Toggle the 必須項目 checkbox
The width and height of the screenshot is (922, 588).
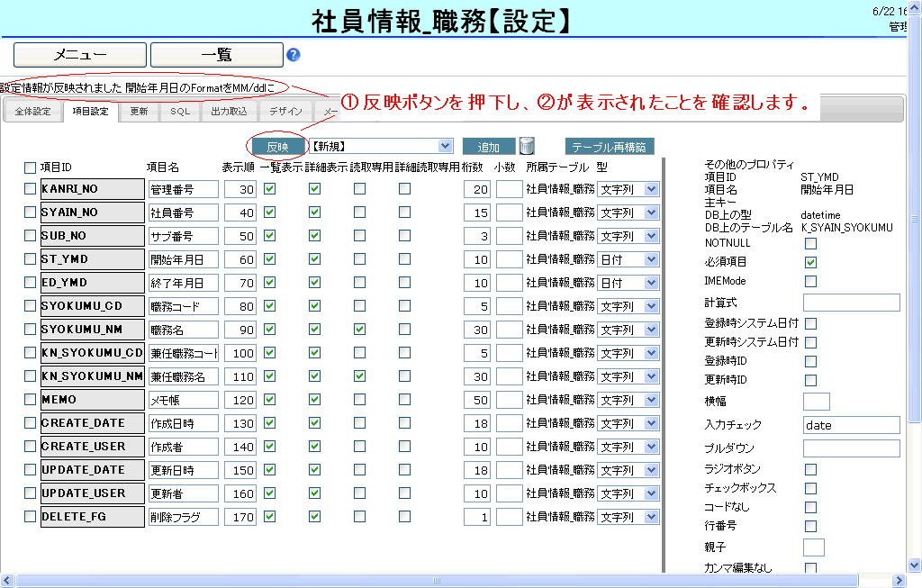pyautogui.click(x=810, y=262)
